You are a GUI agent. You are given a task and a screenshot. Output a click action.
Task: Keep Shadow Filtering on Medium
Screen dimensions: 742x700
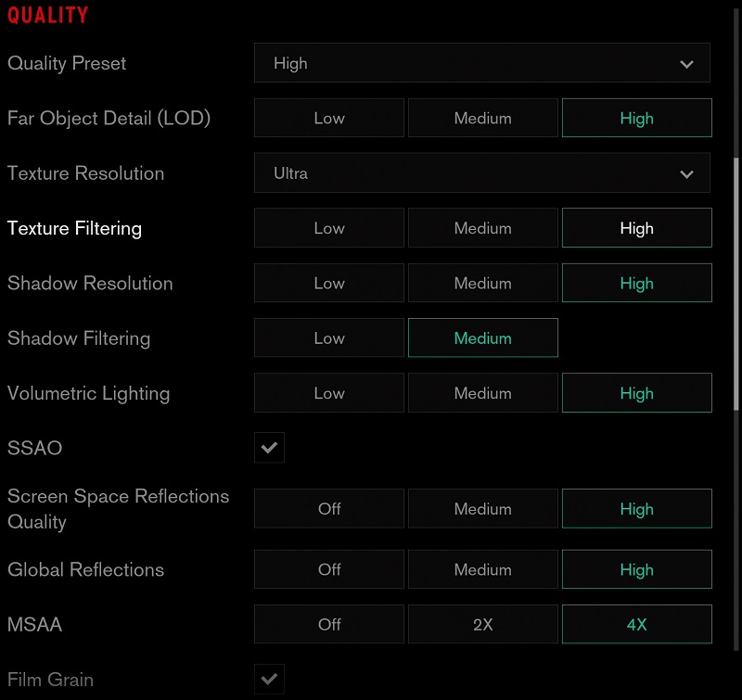(482, 337)
